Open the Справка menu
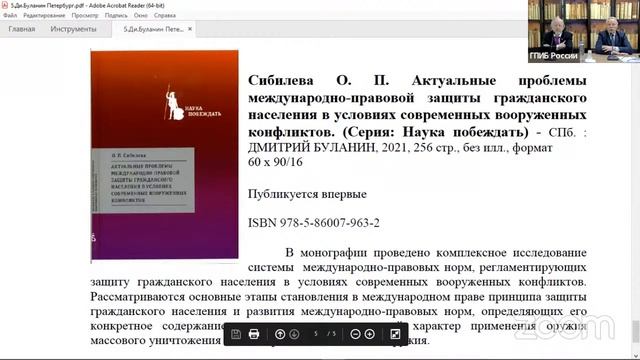Image resolution: width=640 pixels, height=360 pixels. pos(165,15)
